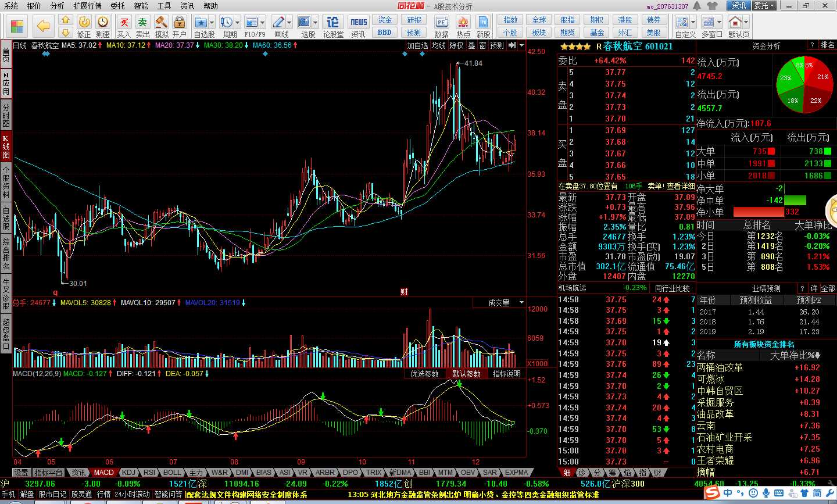This screenshot has width=837, height=504.
Task: Open the 数据 PE data icon
Action: coord(442,26)
